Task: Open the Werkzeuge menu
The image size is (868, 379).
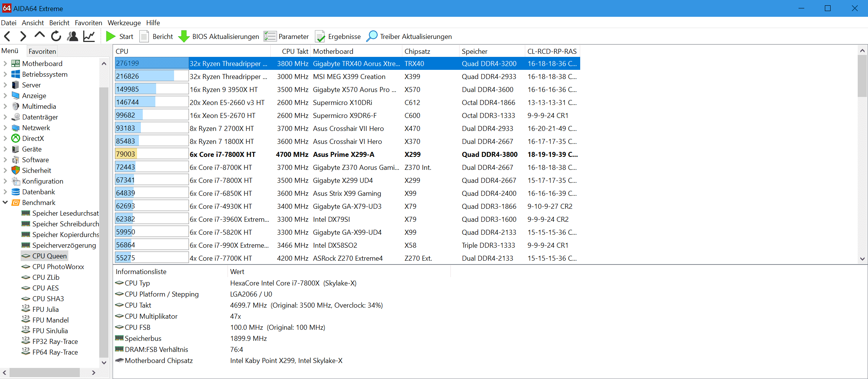Action: (124, 23)
